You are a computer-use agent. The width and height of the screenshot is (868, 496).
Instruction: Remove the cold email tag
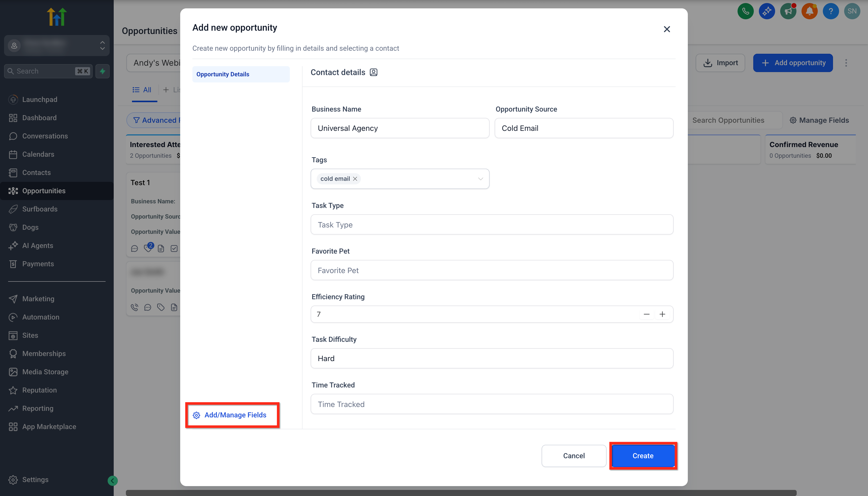click(x=355, y=179)
